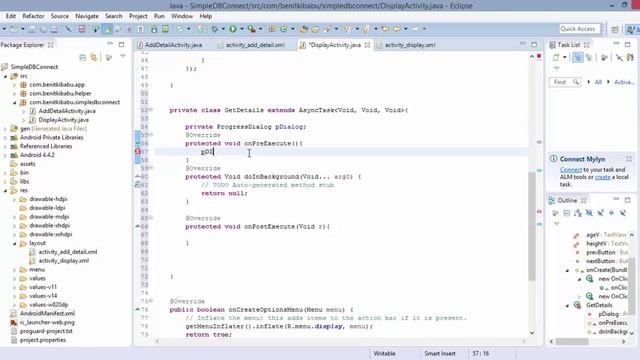
Task: Click Last Edit Location toolbar icon
Action: tap(385, 29)
